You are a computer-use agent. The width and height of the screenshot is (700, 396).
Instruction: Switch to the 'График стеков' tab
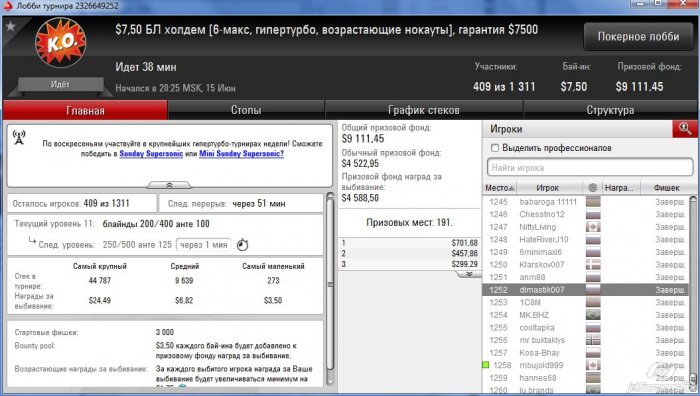coord(424,110)
